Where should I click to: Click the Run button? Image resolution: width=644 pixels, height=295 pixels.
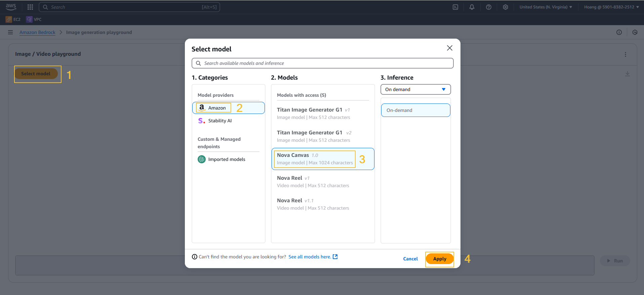[615, 261]
